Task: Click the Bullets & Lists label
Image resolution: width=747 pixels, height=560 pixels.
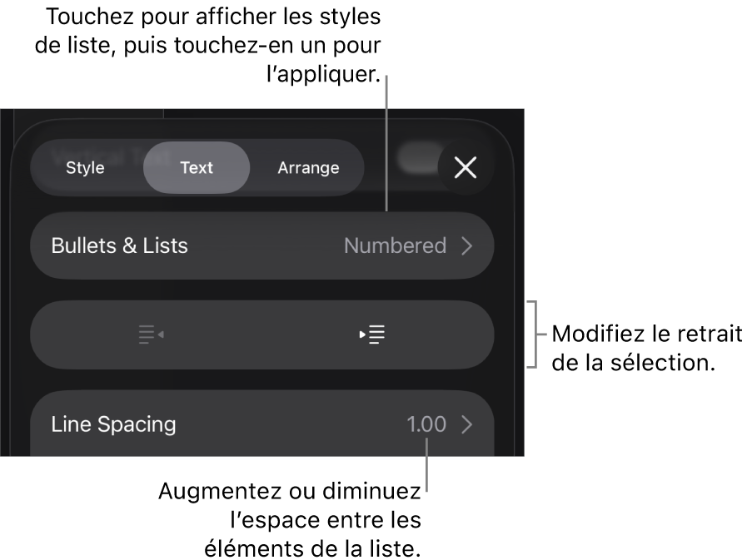Action: click(x=120, y=245)
